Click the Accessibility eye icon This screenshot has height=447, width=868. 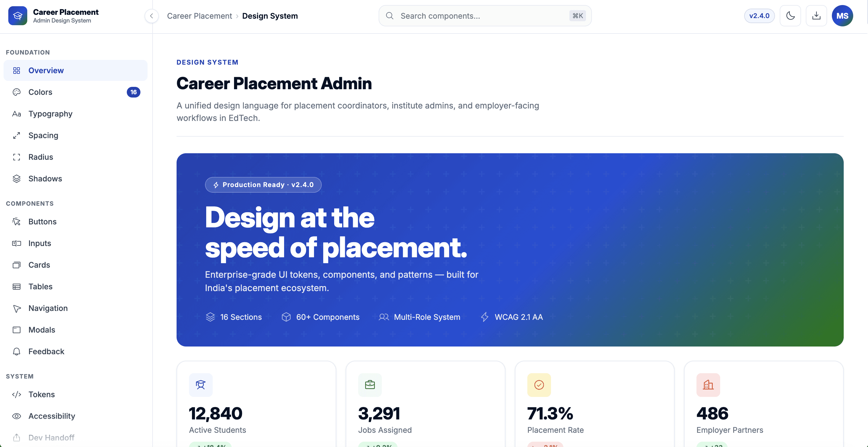17,416
